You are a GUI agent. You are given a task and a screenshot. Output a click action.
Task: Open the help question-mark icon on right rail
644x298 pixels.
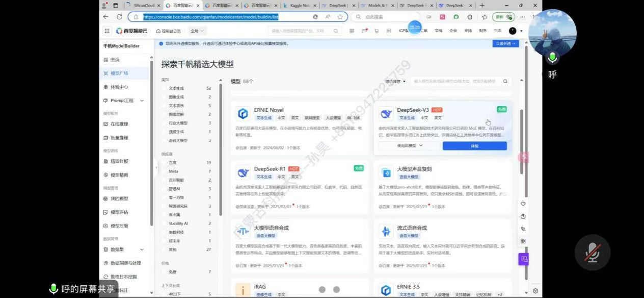pos(523,216)
